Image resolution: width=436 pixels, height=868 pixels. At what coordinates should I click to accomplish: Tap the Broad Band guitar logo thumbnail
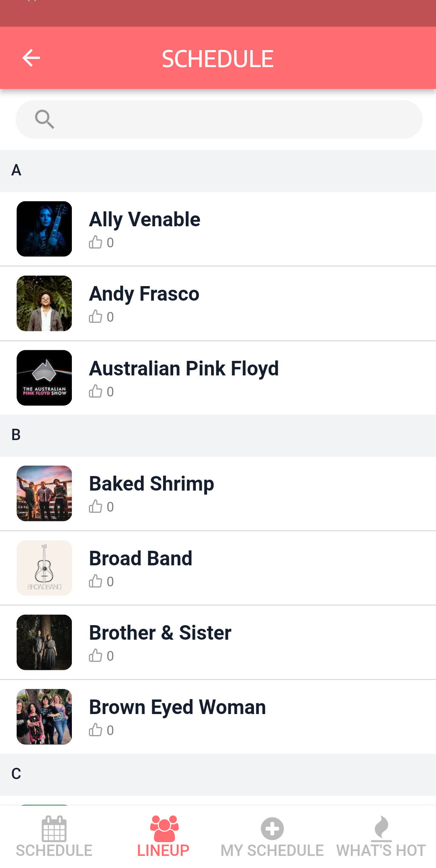44,568
